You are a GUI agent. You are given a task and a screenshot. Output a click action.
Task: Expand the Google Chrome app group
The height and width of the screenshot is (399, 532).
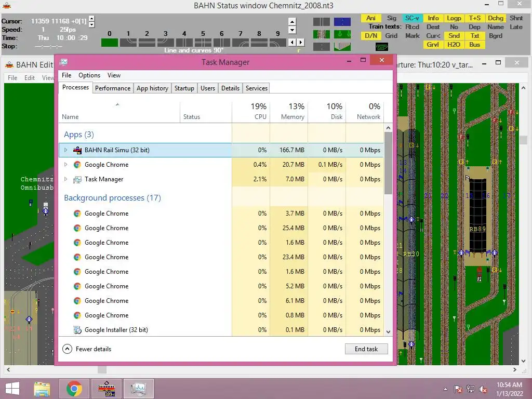click(66, 165)
